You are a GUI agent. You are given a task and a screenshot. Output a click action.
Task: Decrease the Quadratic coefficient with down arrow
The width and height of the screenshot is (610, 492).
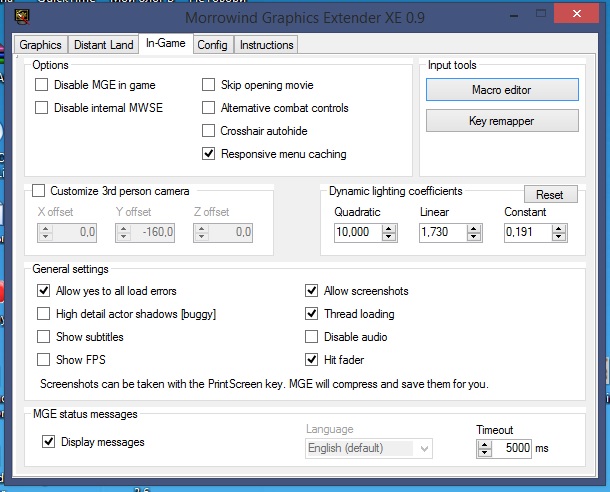pos(389,237)
